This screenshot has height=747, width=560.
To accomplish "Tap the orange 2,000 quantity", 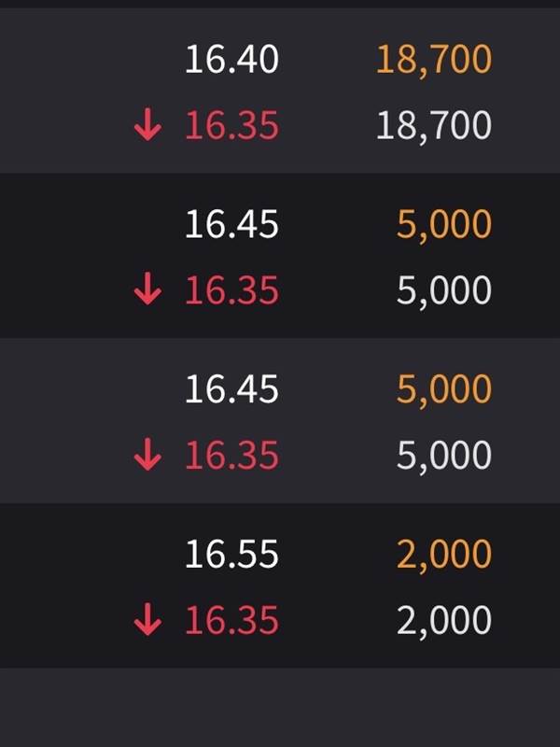I will (444, 556).
